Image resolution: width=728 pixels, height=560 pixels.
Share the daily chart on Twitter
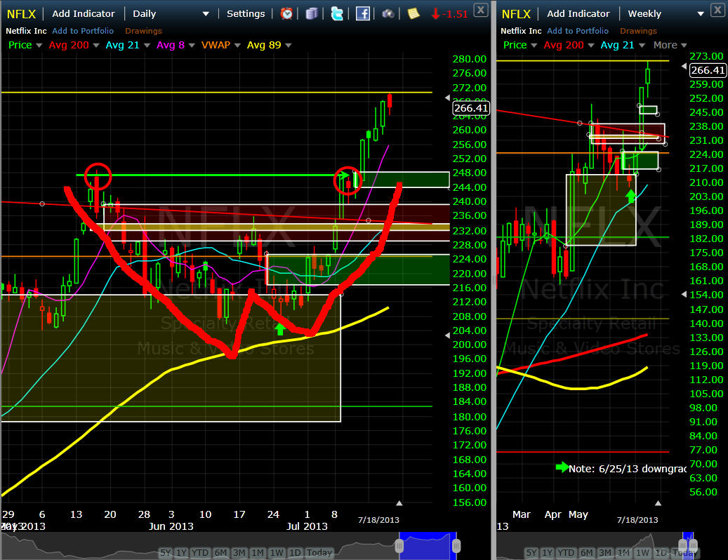337,13
